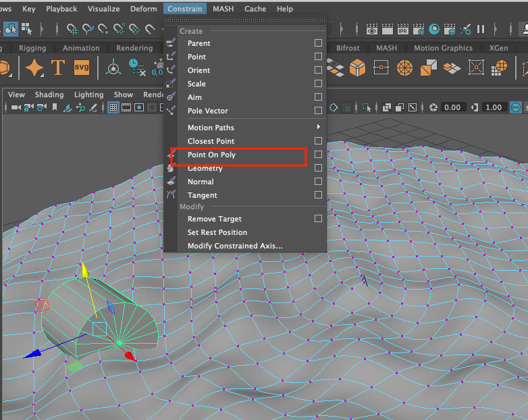This screenshot has width=528, height=420.
Task: Open Point On Poly option box
Action: 318,154
